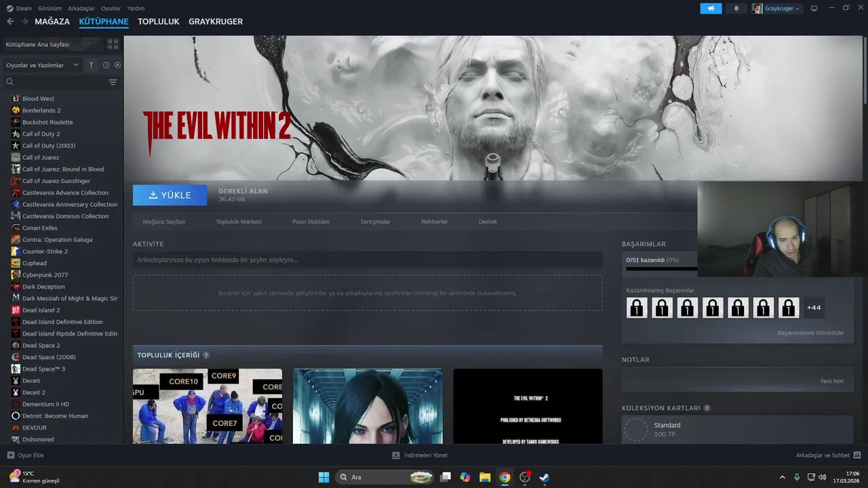Go to the MAĞAZA tab
868x488 pixels.
click(x=52, y=22)
